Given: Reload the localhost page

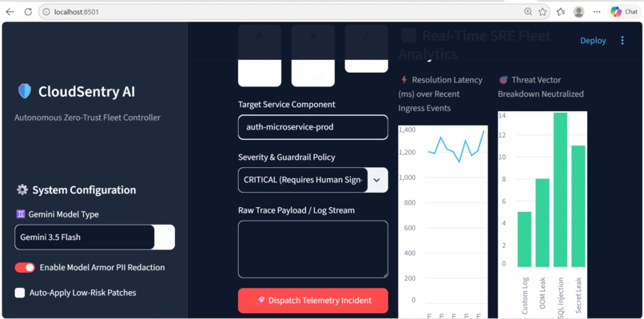Looking at the screenshot, I should [28, 12].
